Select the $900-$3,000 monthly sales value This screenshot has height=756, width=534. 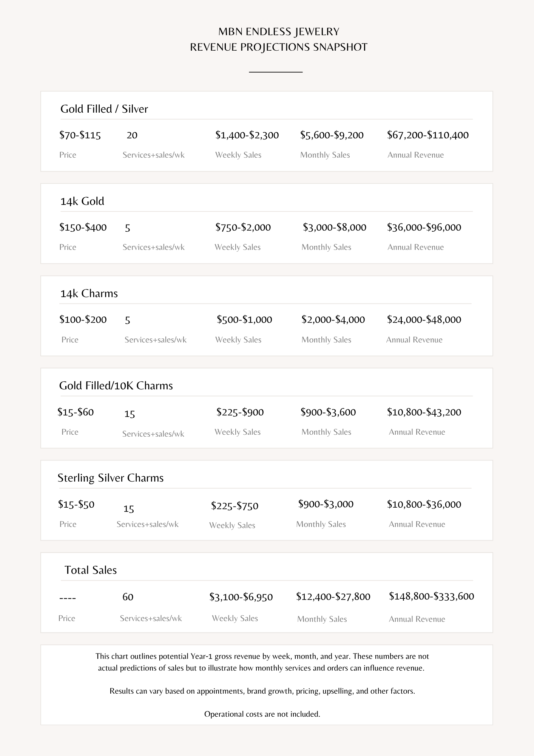(x=326, y=504)
